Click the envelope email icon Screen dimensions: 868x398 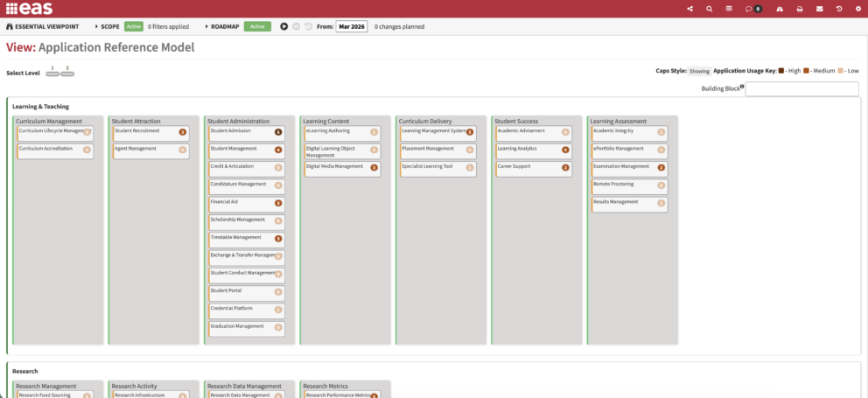point(819,9)
